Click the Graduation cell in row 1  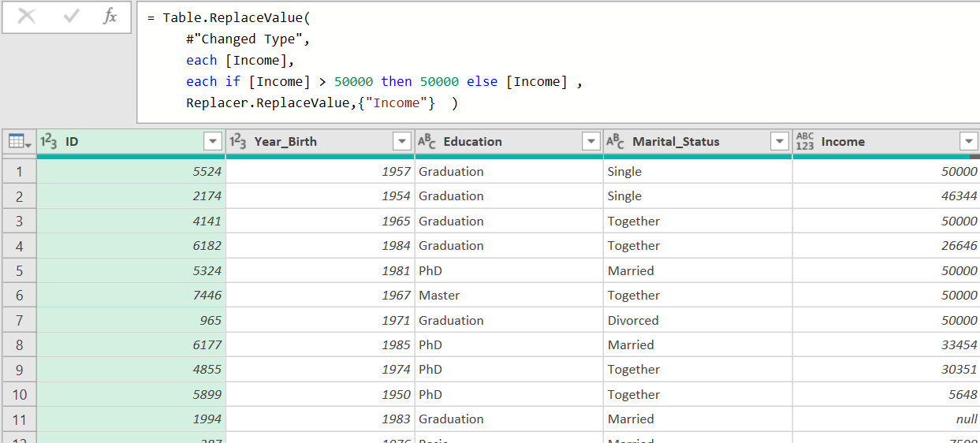509,171
